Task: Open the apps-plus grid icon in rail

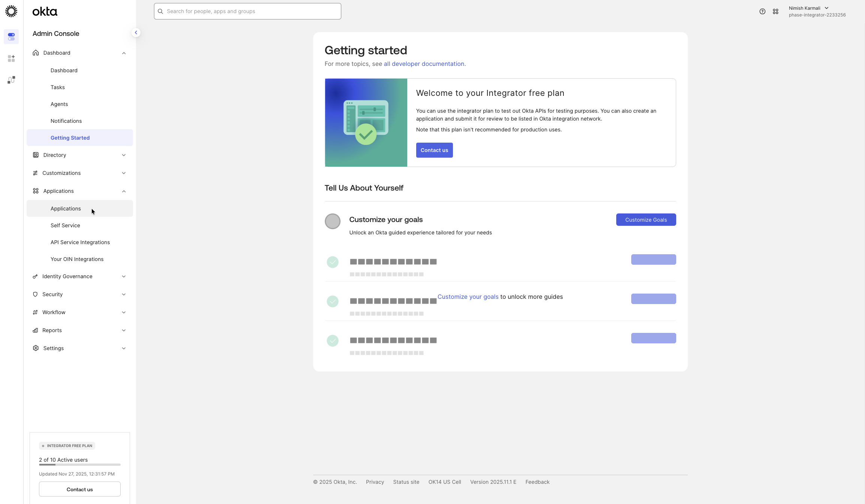Action: coord(11,58)
